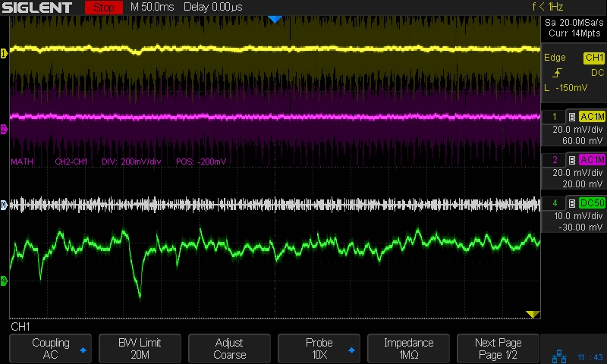This screenshot has width=607, height=364.
Task: Click the magenta CH2 ground level marker
Action: pos(4,129)
